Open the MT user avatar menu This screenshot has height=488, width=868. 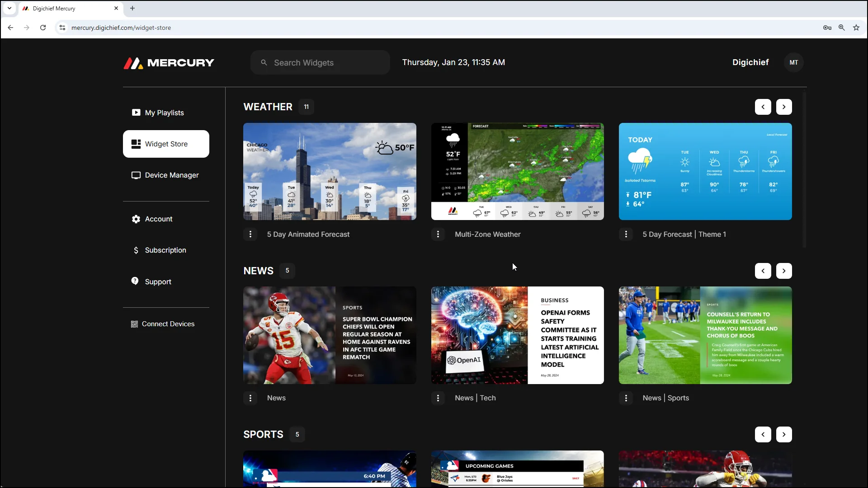pos(793,62)
